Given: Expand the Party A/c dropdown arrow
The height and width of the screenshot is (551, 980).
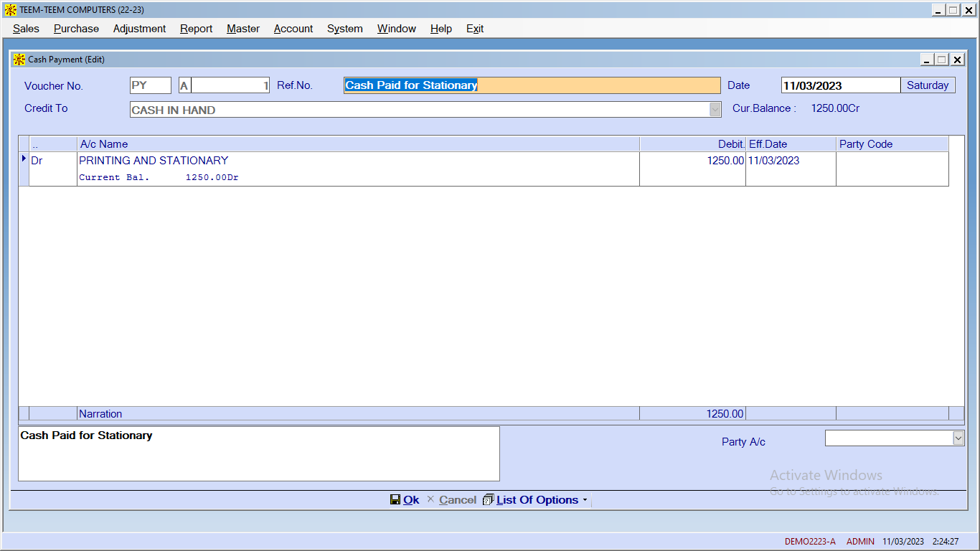Looking at the screenshot, I should [x=958, y=438].
